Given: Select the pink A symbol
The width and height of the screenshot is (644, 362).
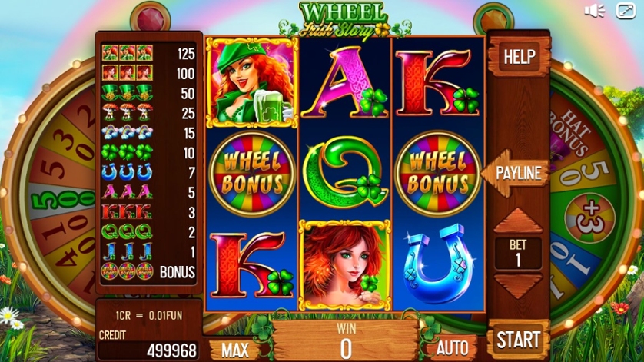Looking at the screenshot, I should [x=344, y=81].
